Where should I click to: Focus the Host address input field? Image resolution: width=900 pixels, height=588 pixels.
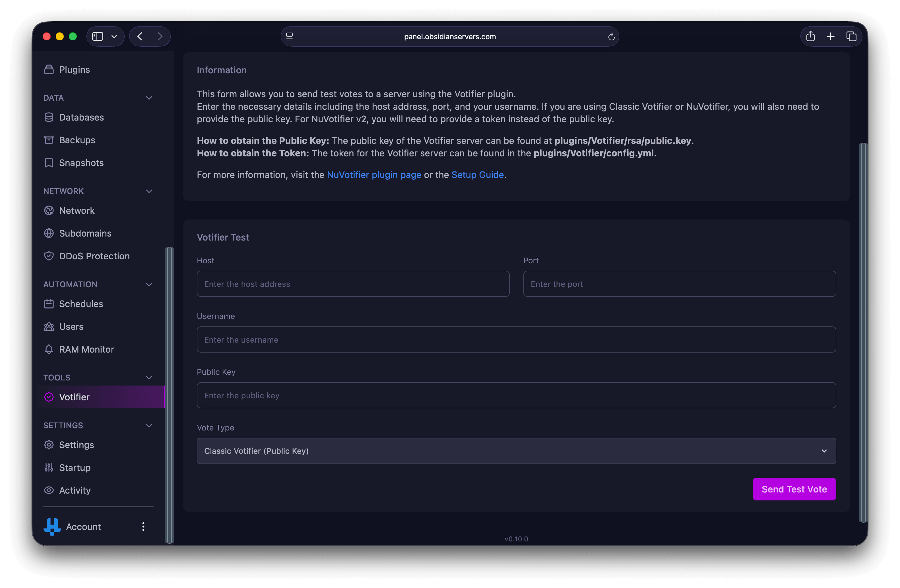[353, 284]
